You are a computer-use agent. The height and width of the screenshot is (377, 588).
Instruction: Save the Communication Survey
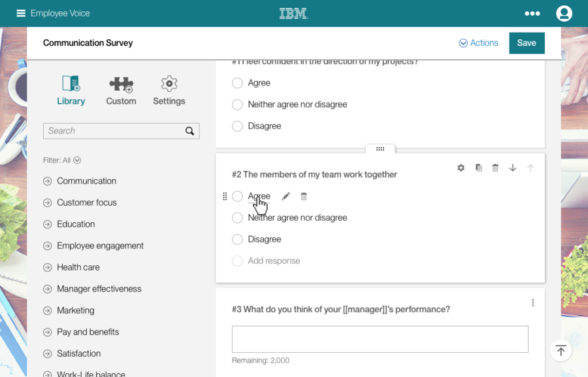(526, 43)
